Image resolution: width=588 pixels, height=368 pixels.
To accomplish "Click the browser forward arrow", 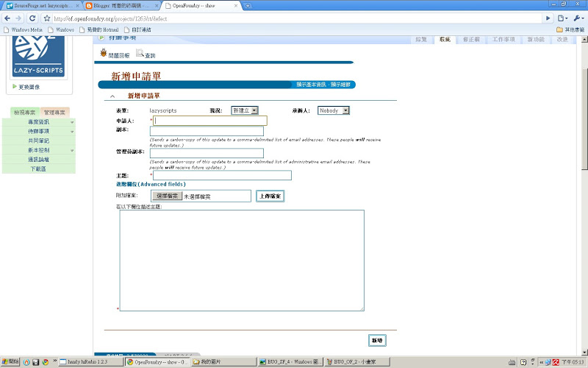I will click(x=18, y=18).
